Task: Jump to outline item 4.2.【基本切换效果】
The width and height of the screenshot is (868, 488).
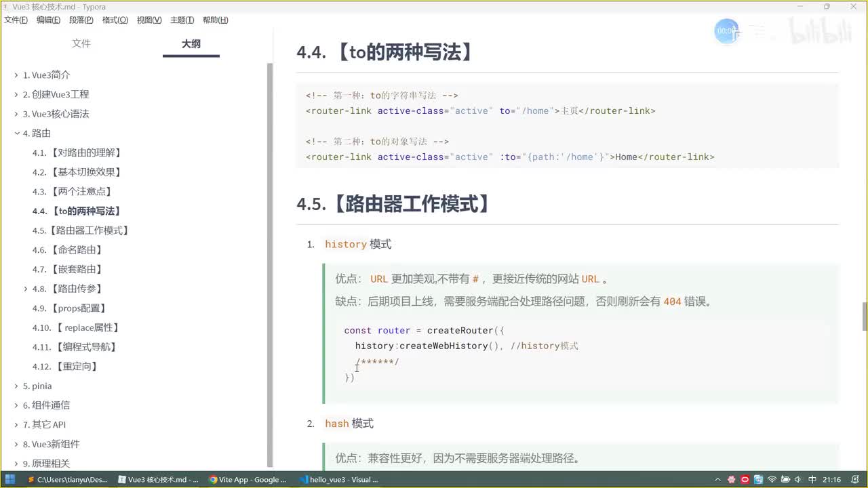Action: 79,172
